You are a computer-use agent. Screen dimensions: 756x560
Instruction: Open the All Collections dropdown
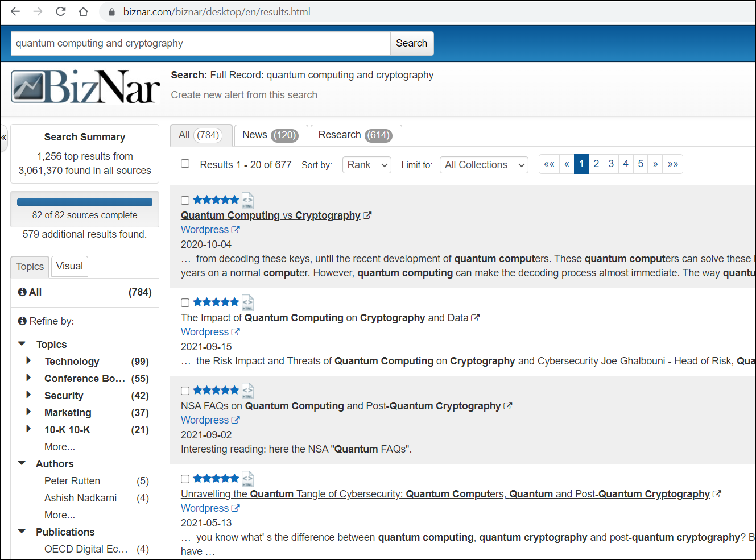click(x=484, y=165)
